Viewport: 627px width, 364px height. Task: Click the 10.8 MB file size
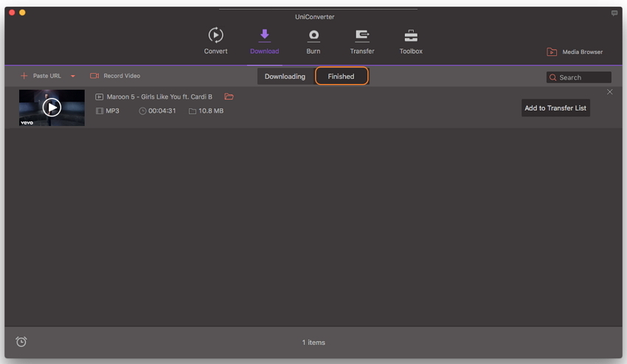tap(211, 111)
